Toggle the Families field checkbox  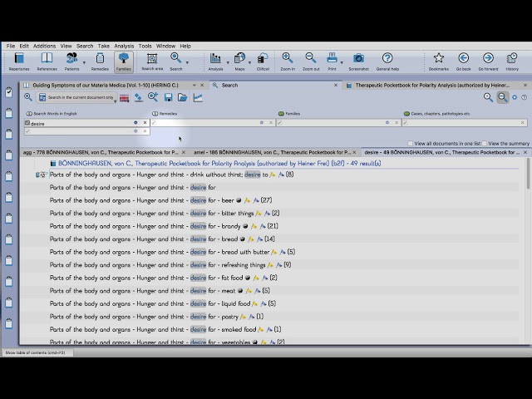pos(279,122)
